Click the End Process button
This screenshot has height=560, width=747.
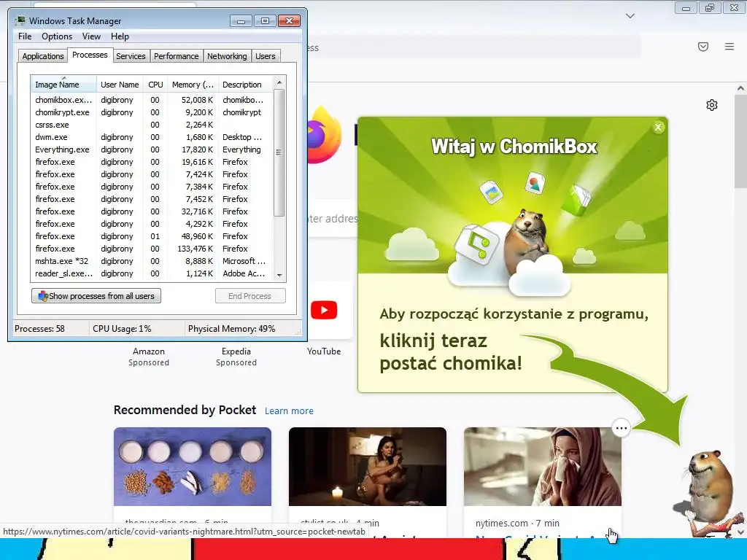(x=250, y=296)
